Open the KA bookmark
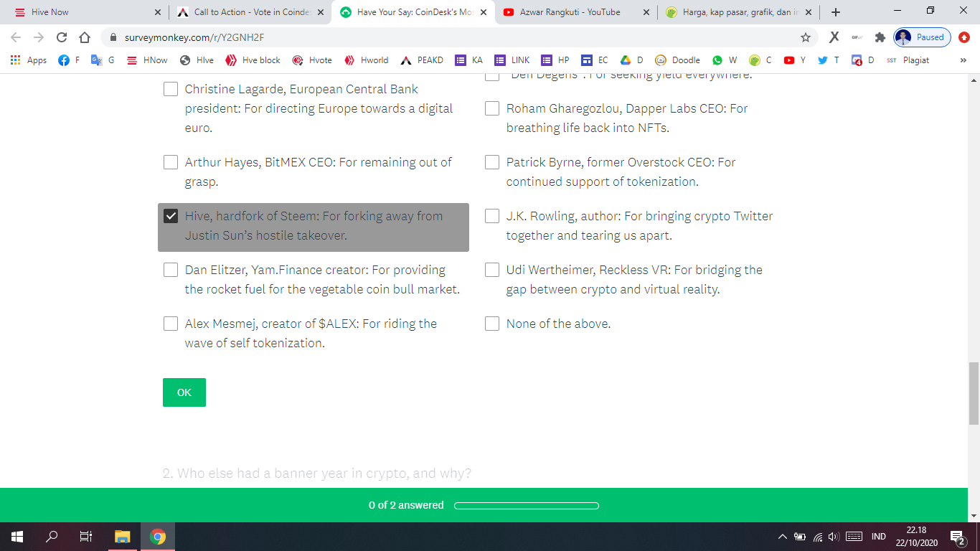 pyautogui.click(x=469, y=60)
